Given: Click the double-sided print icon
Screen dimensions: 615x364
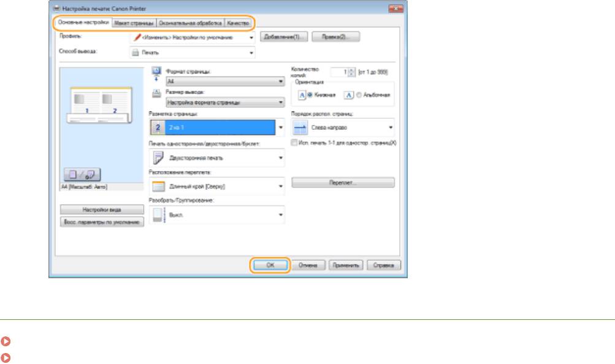Looking at the screenshot, I should point(156,157).
